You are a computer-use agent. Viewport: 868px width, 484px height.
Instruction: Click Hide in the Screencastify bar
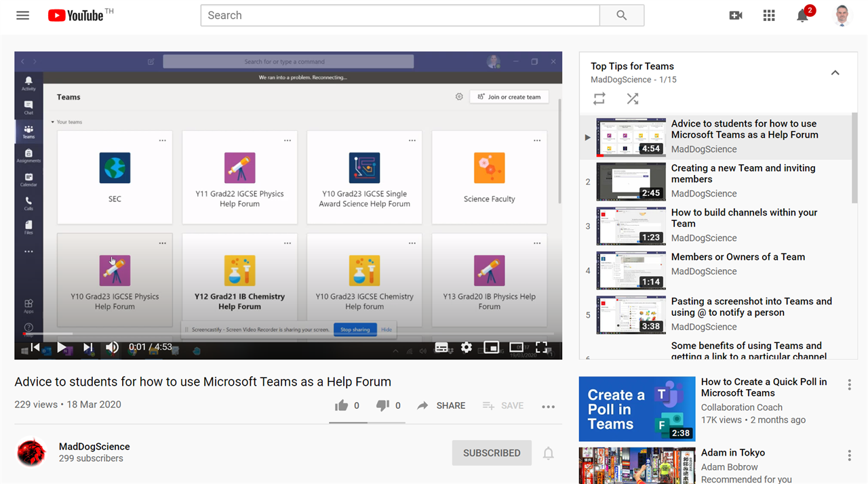click(387, 329)
